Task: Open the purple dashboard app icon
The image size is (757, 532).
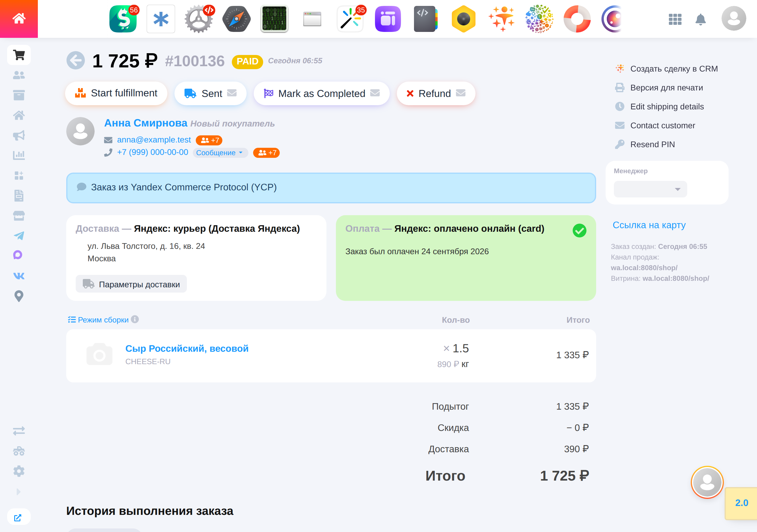Action: point(388,19)
